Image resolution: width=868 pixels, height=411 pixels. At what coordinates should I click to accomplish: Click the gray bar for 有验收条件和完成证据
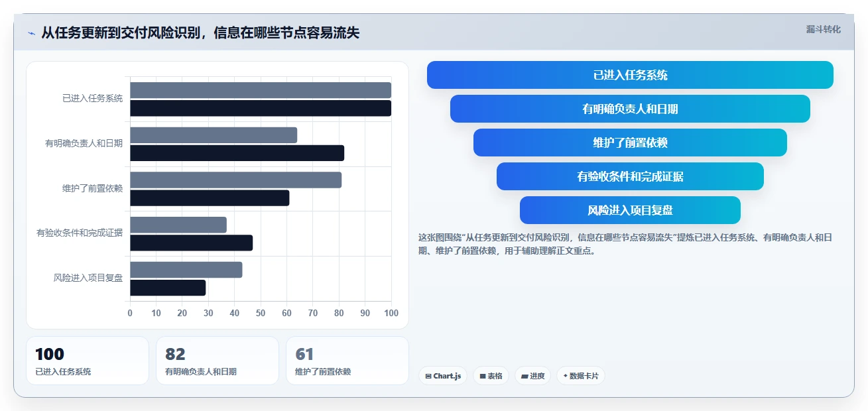coord(178,225)
